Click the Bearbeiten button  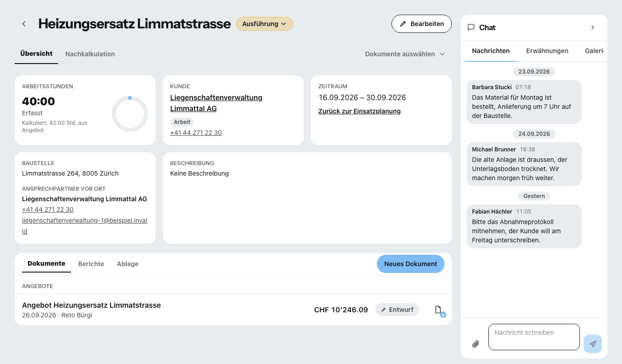click(422, 24)
